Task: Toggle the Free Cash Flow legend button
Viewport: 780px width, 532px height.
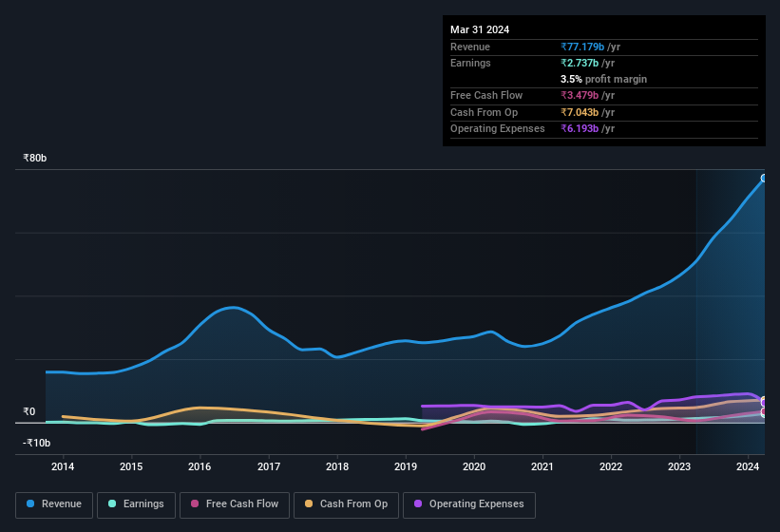Action: click(x=235, y=504)
